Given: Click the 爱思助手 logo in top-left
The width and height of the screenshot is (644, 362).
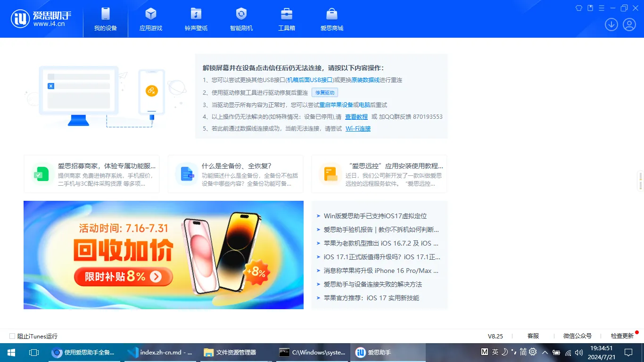Looking at the screenshot, I should click(x=41, y=19).
